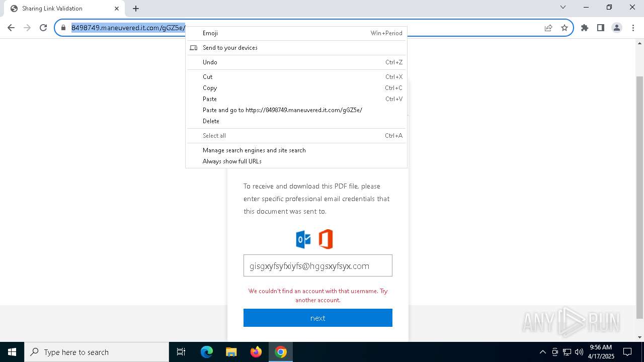The width and height of the screenshot is (644, 362).
Task: Click the Outlook logo icon
Action: tap(303, 240)
